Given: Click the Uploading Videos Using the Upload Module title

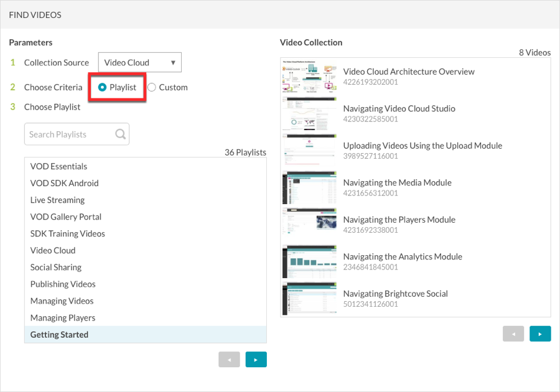Looking at the screenshot, I should [x=422, y=146].
